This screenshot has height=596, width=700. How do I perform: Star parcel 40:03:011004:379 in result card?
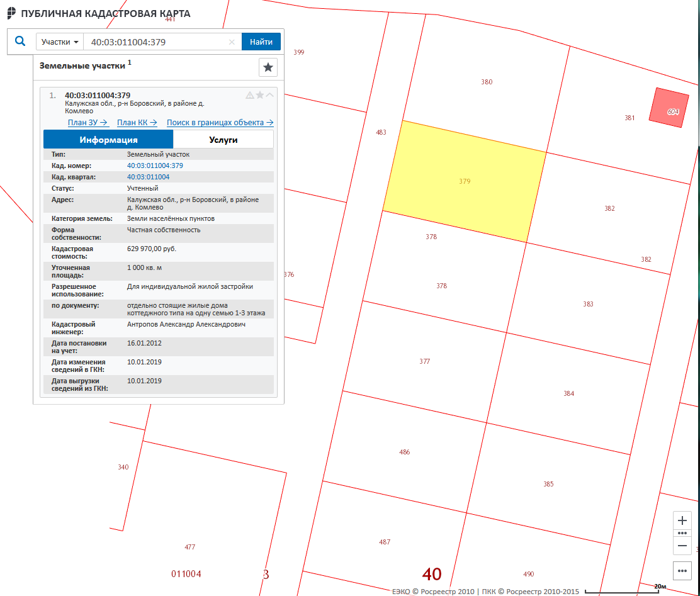259,95
